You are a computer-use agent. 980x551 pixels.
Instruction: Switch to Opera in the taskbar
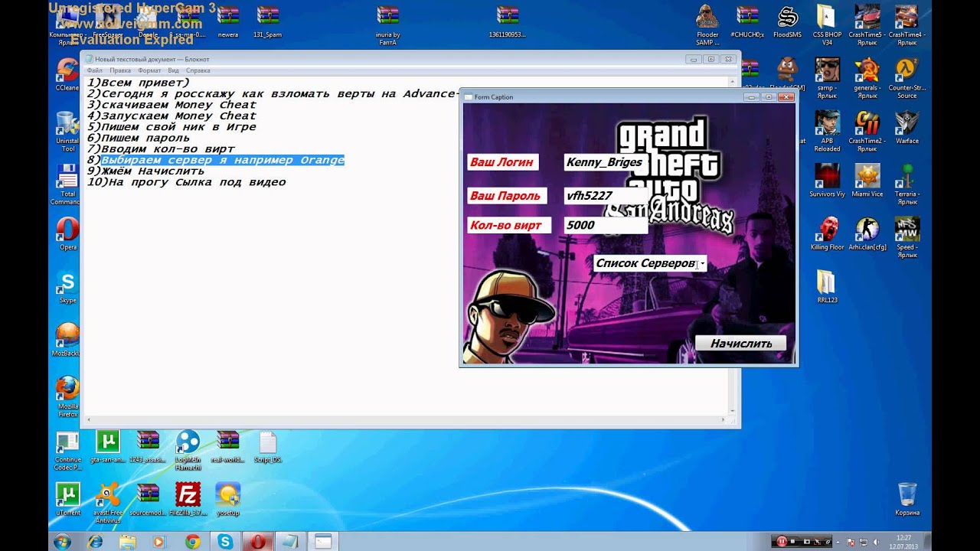[x=258, y=542]
